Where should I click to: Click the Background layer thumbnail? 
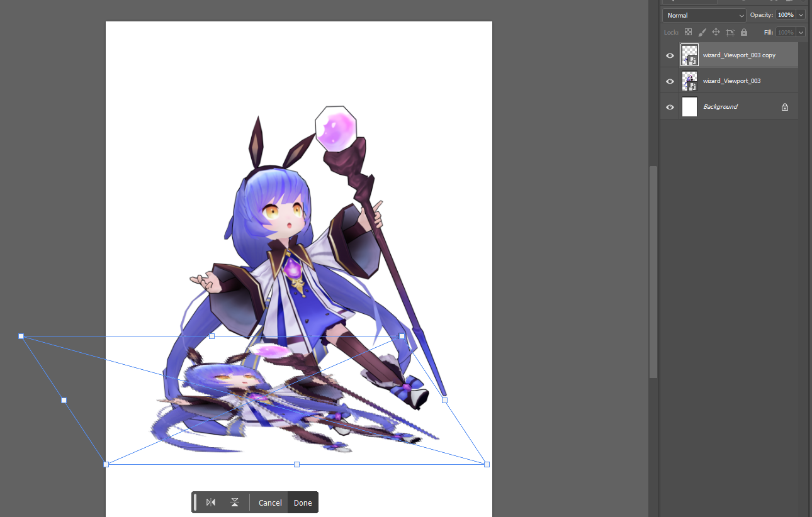(x=690, y=107)
